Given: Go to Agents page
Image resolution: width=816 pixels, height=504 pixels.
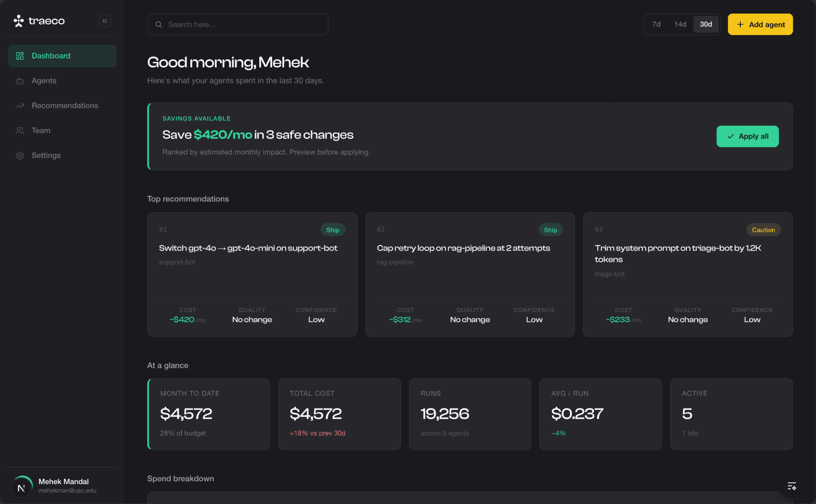Looking at the screenshot, I should tap(62, 81).
